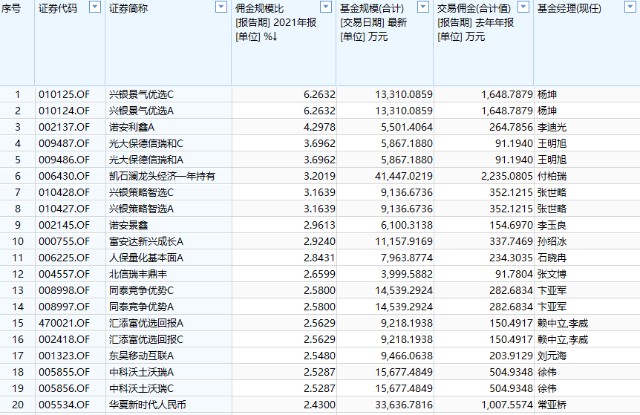
Task: Click manager cell 付柏瑞
Action: (552, 176)
